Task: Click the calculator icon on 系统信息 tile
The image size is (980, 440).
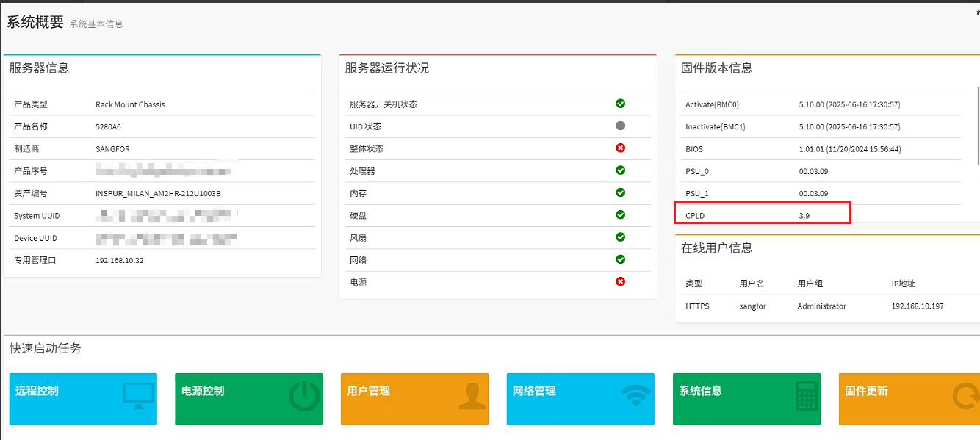Action: tap(807, 395)
